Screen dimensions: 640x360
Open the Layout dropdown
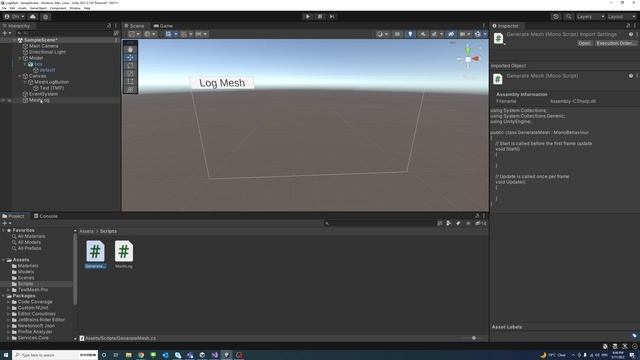pos(622,17)
